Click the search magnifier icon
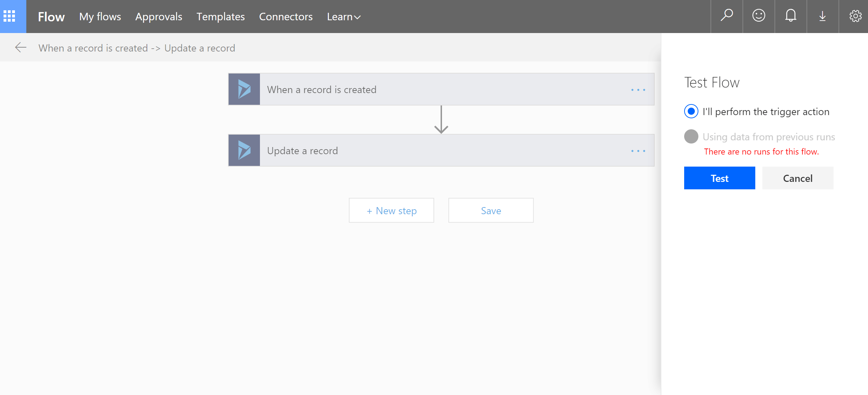The width and height of the screenshot is (868, 395). point(726,16)
